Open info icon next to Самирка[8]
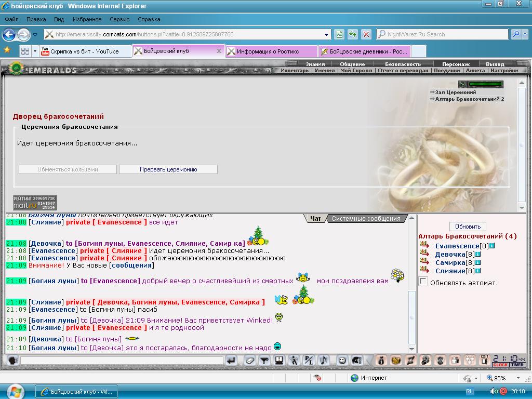 pyautogui.click(x=478, y=262)
